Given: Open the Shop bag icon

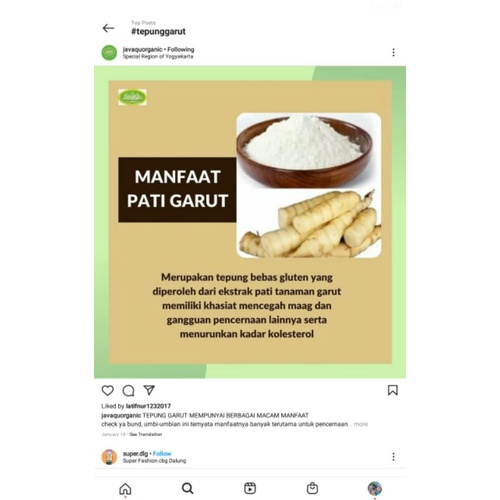Looking at the screenshot, I should click(312, 488).
